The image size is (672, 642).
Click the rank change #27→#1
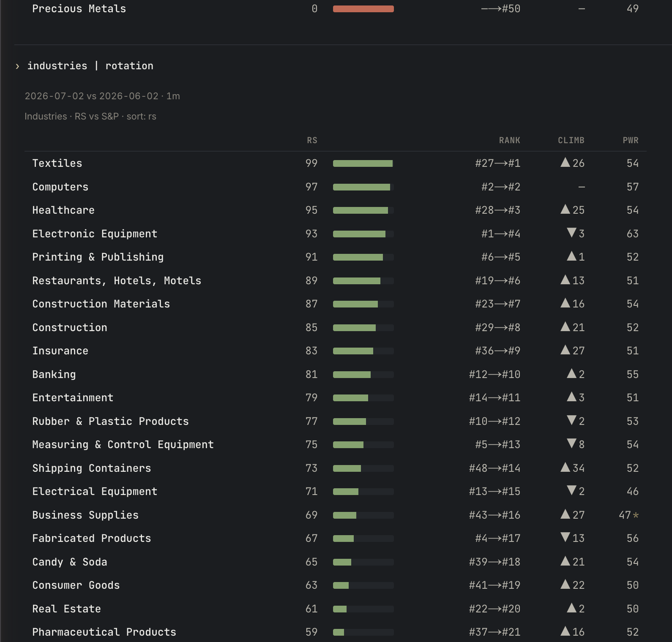point(497,163)
